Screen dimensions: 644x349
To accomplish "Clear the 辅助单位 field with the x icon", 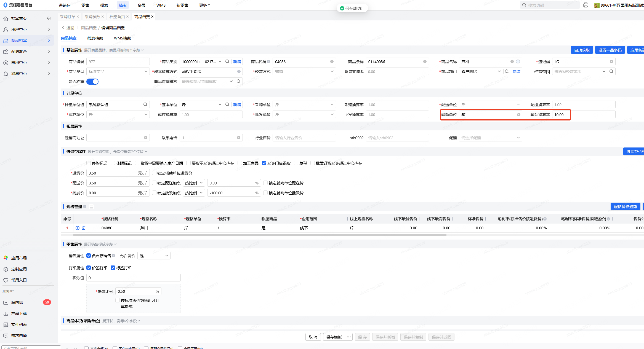I will [x=518, y=115].
